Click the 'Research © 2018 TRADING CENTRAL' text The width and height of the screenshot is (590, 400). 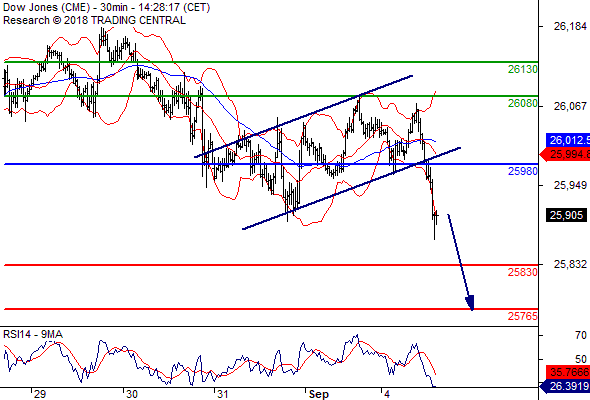[x=94, y=20]
